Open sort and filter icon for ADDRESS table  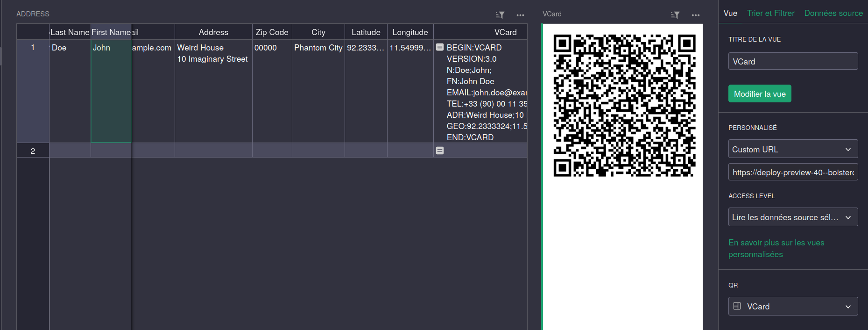tap(500, 15)
